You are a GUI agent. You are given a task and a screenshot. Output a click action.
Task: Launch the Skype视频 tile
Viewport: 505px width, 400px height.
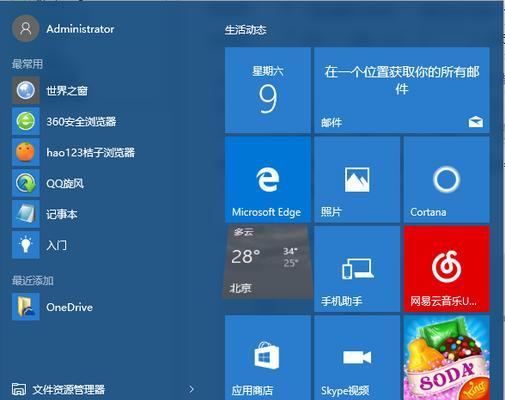click(357, 358)
